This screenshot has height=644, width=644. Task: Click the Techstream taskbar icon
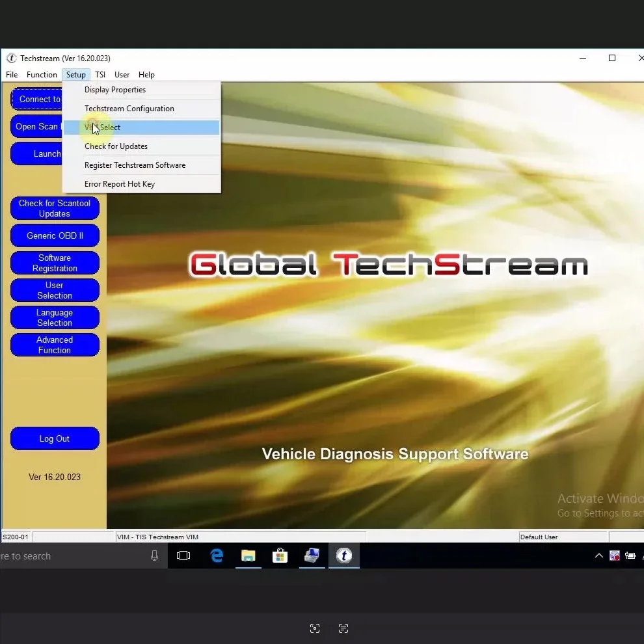[344, 556]
